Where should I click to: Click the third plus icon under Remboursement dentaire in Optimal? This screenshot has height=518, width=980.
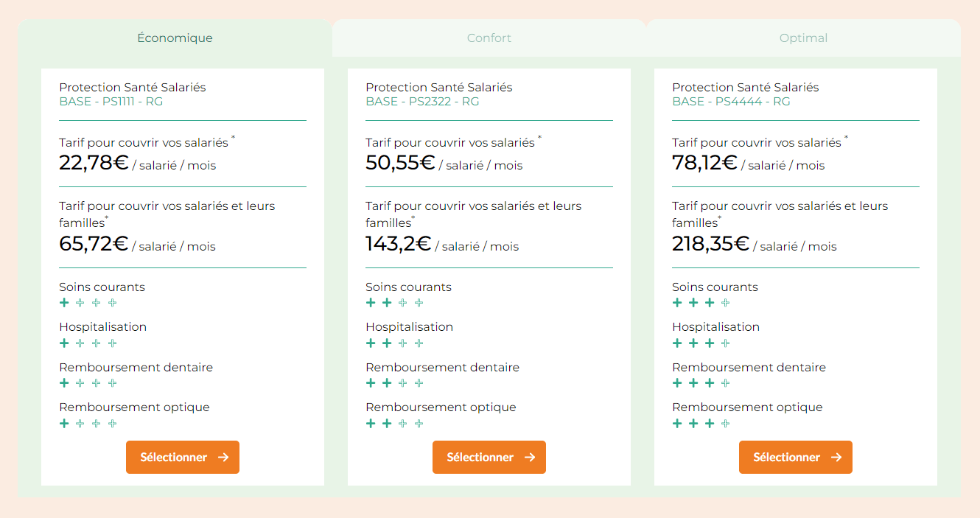(x=709, y=382)
